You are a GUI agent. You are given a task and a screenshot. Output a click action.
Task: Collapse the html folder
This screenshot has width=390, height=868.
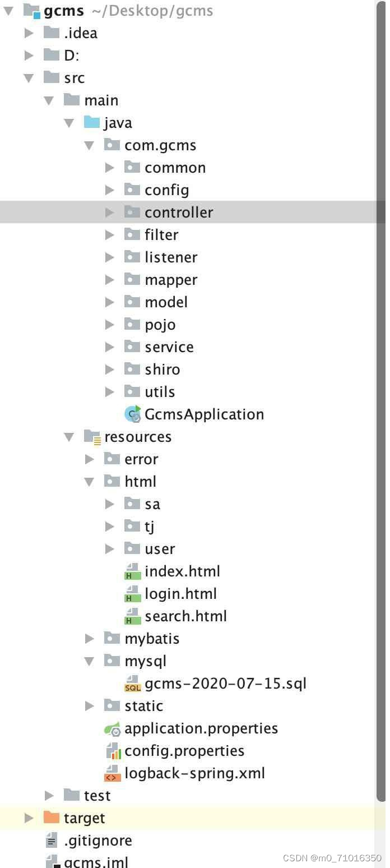coord(89,481)
